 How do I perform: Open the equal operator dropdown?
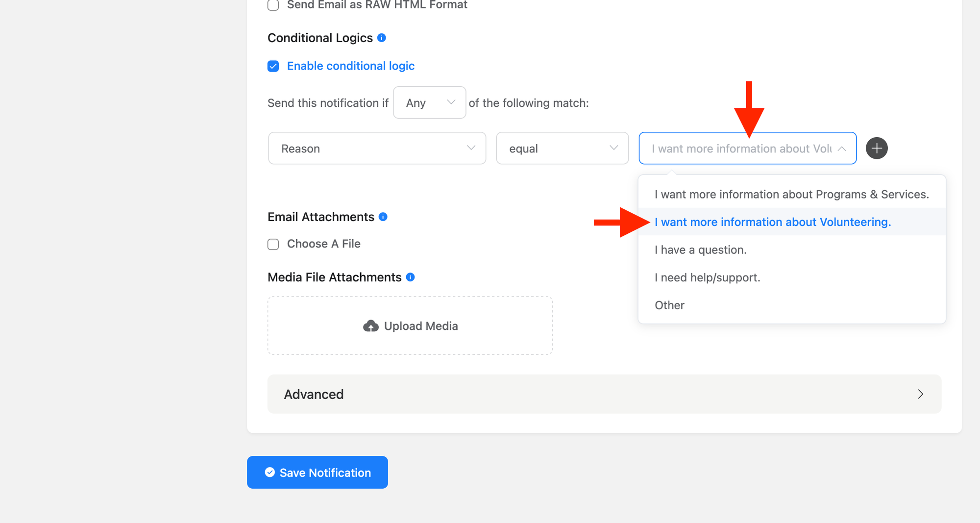562,148
